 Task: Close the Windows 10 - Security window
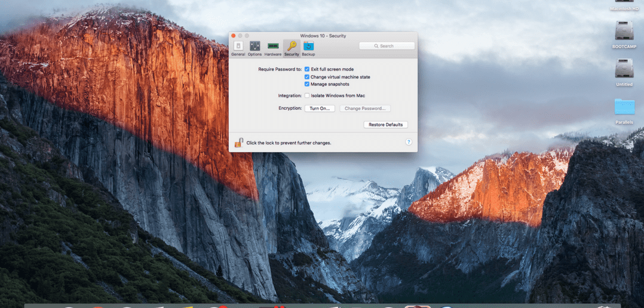click(233, 36)
